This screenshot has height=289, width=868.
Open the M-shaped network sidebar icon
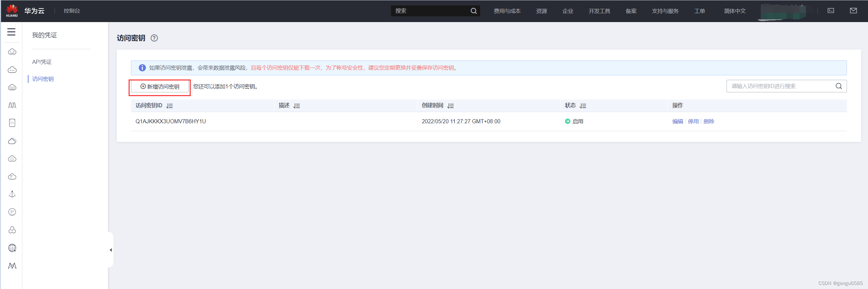pyautogui.click(x=12, y=266)
